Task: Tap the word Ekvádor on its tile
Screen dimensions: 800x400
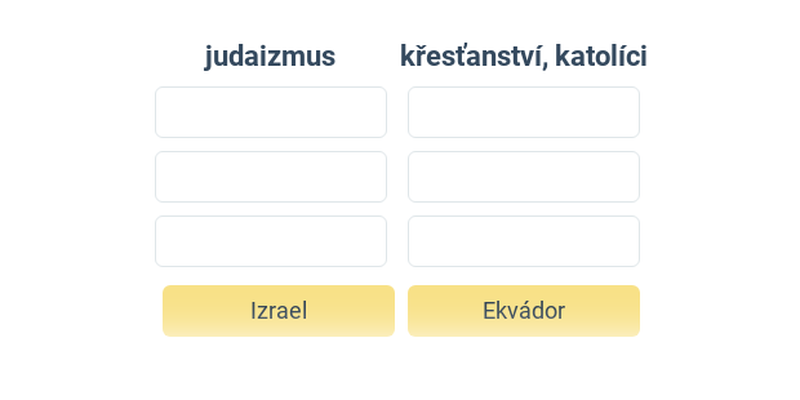Action: tap(523, 311)
